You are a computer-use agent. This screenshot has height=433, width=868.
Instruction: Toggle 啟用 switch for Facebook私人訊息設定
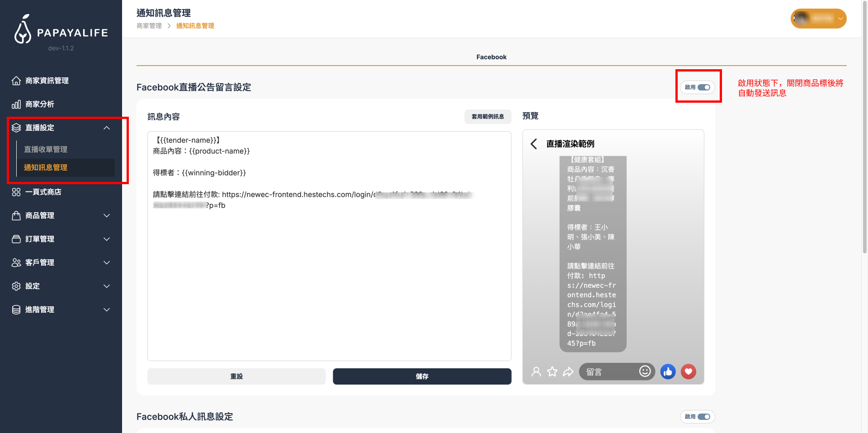(704, 416)
